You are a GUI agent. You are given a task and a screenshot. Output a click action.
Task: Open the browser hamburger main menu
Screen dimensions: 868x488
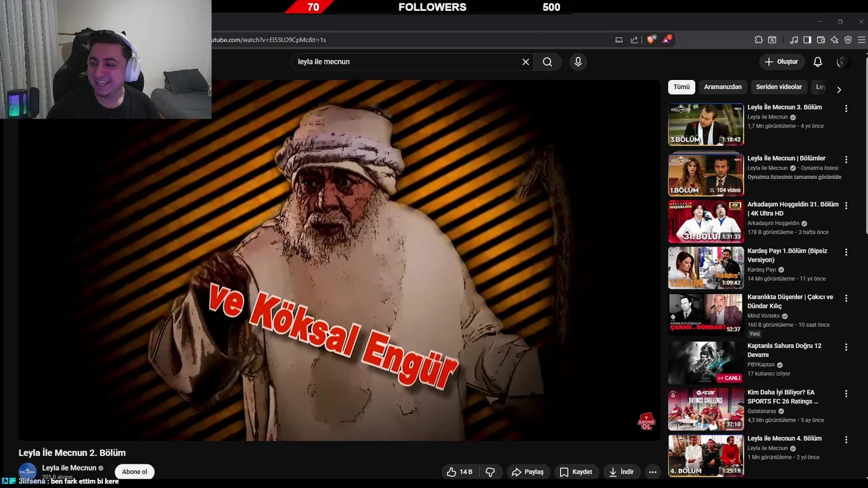pyautogui.click(x=861, y=40)
